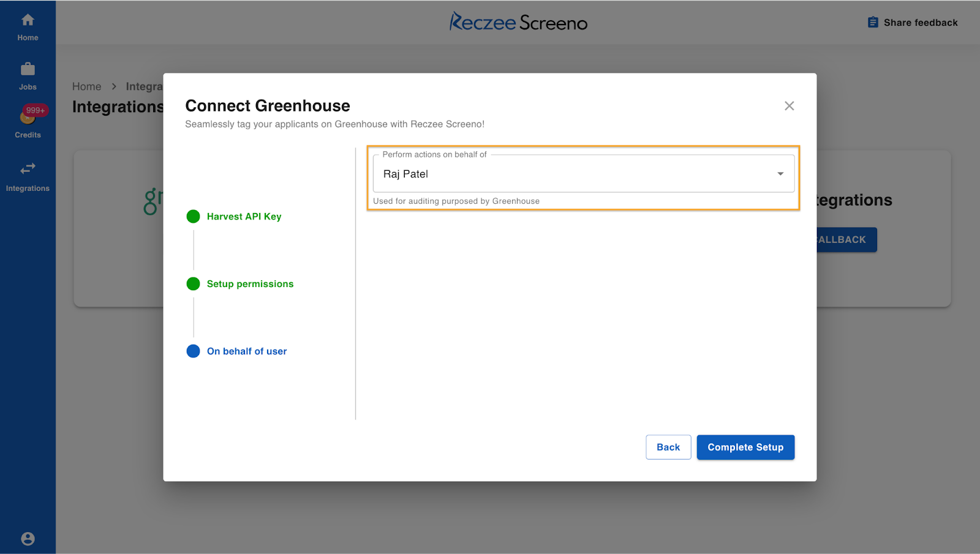Open user account profile icon

point(28,539)
